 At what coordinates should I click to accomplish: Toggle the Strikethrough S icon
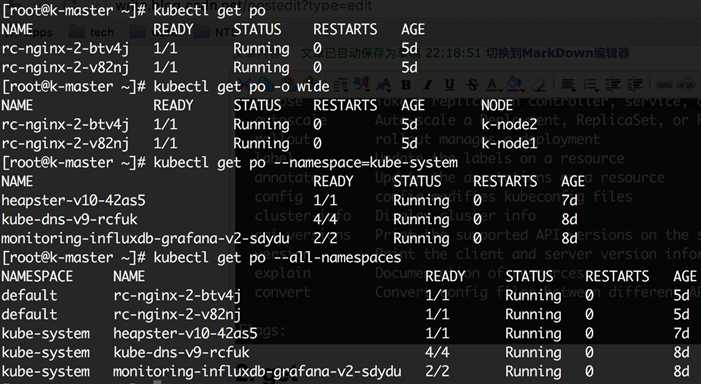[x=471, y=84]
